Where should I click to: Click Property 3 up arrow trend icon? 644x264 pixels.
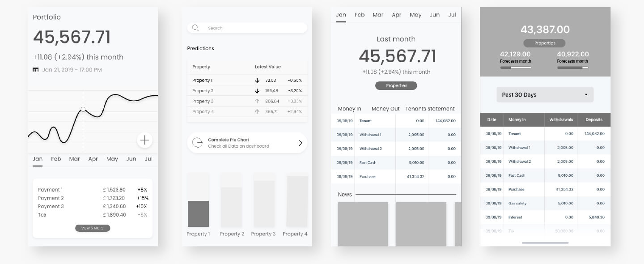coord(257,101)
